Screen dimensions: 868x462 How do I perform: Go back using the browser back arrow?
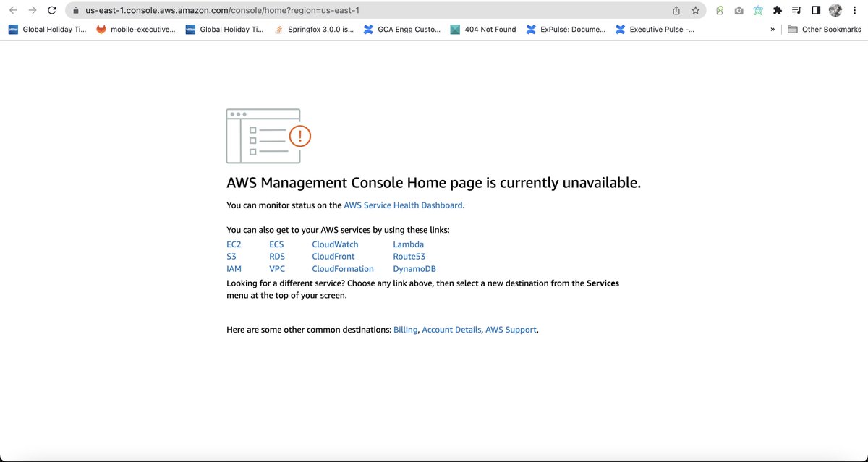(13, 11)
